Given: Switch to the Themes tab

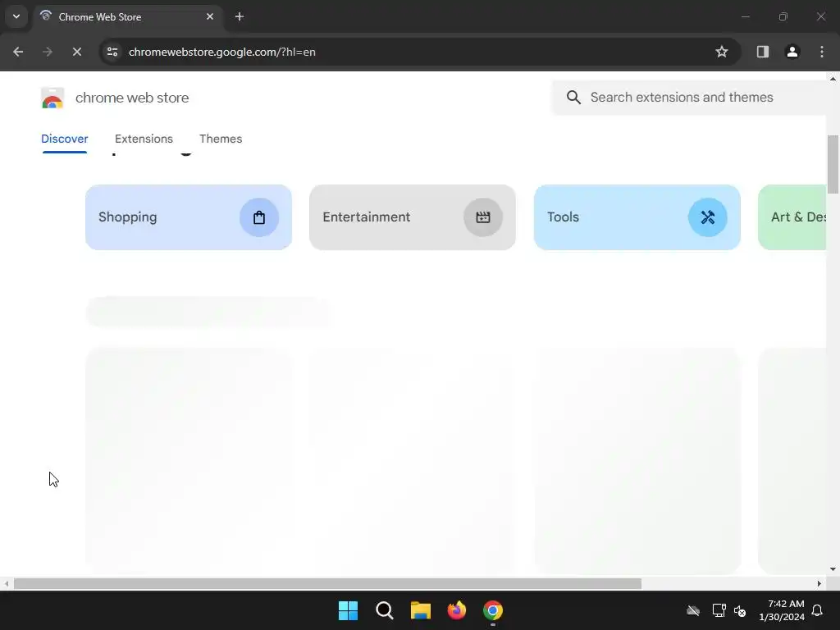Looking at the screenshot, I should pyautogui.click(x=221, y=139).
